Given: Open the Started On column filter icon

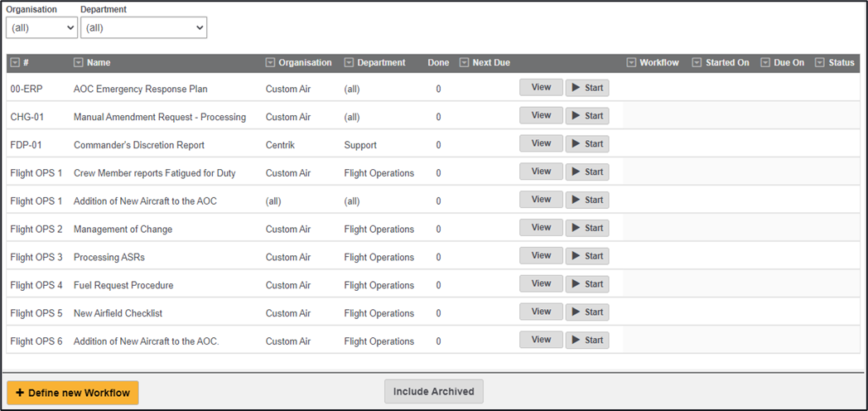Looking at the screenshot, I should click(x=697, y=63).
